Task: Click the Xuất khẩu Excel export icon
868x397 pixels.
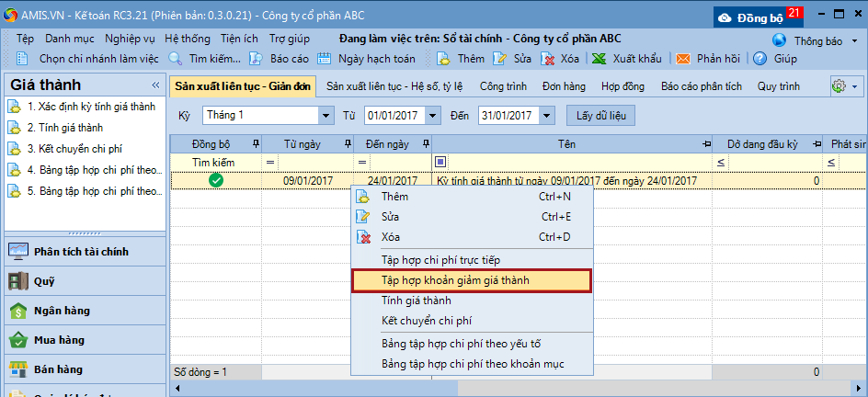Action: tap(599, 58)
